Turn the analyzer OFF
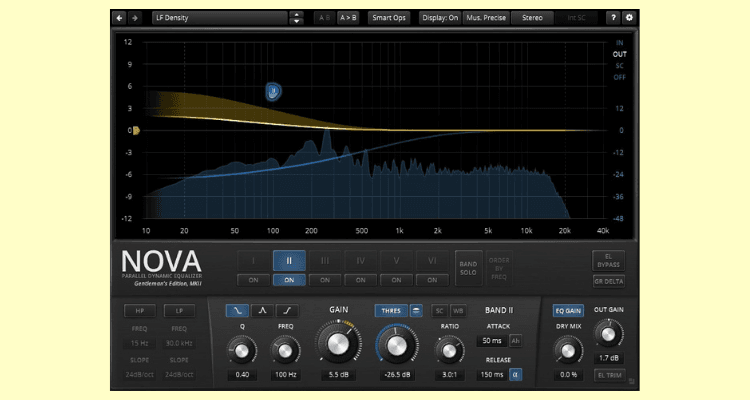 [x=619, y=77]
